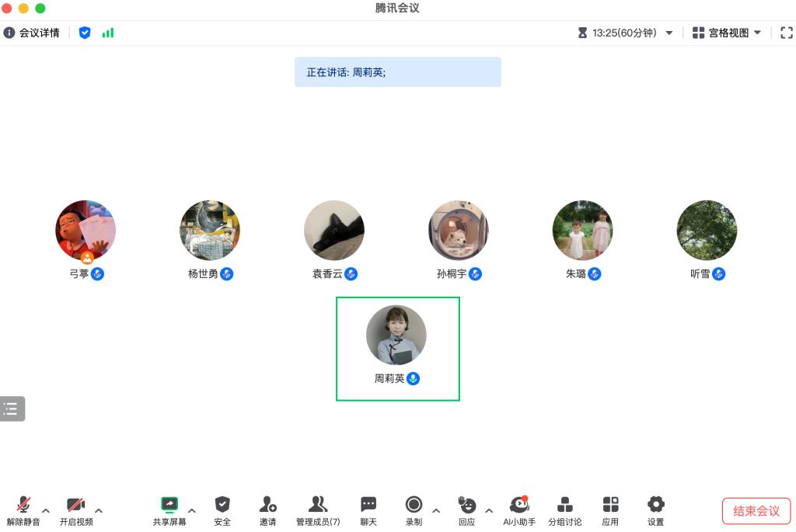Open 会议详情 meeting details
The image size is (796, 532).
31,33
